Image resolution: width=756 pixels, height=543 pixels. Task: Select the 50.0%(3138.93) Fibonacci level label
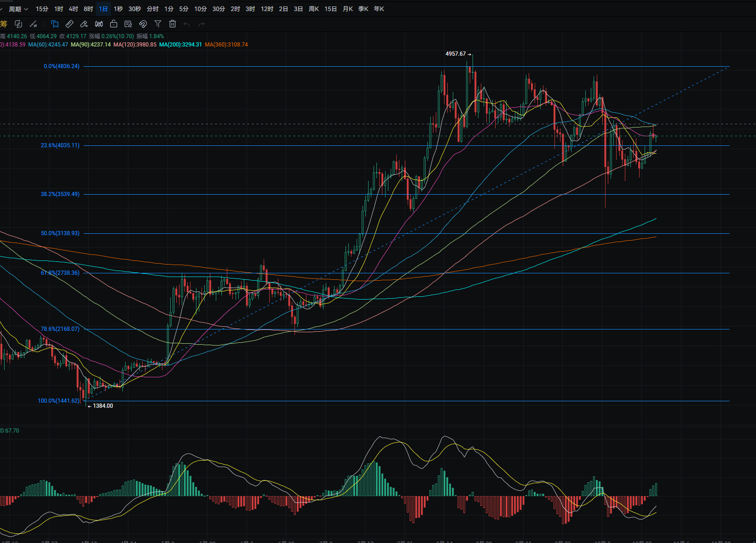(60, 233)
